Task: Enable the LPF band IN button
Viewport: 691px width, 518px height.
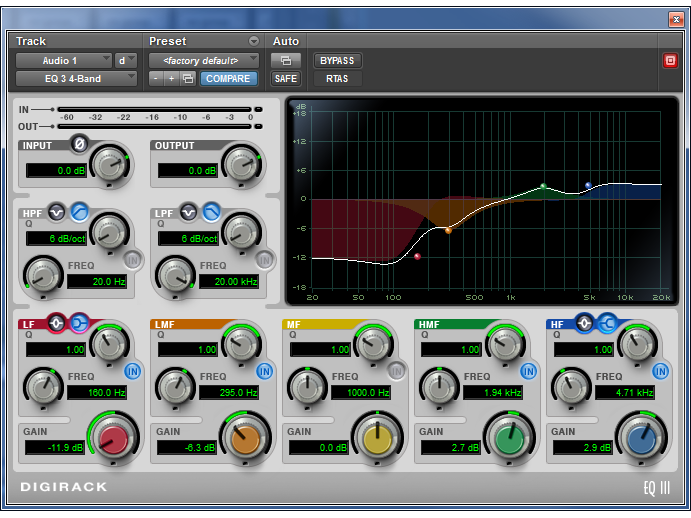Action: (x=265, y=260)
